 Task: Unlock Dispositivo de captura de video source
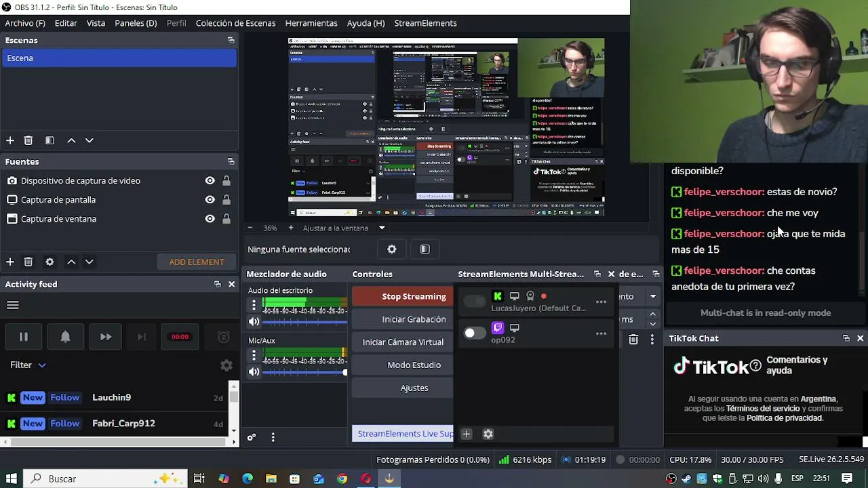click(x=226, y=181)
